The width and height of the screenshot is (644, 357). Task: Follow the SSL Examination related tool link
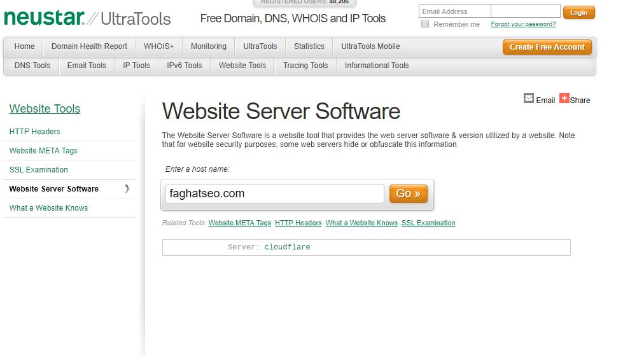pos(428,223)
